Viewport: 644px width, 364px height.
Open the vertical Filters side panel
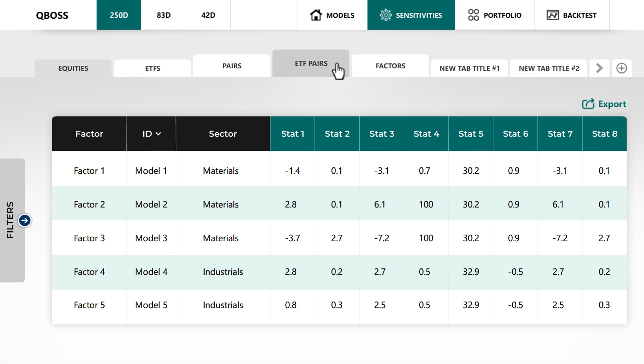click(10, 220)
